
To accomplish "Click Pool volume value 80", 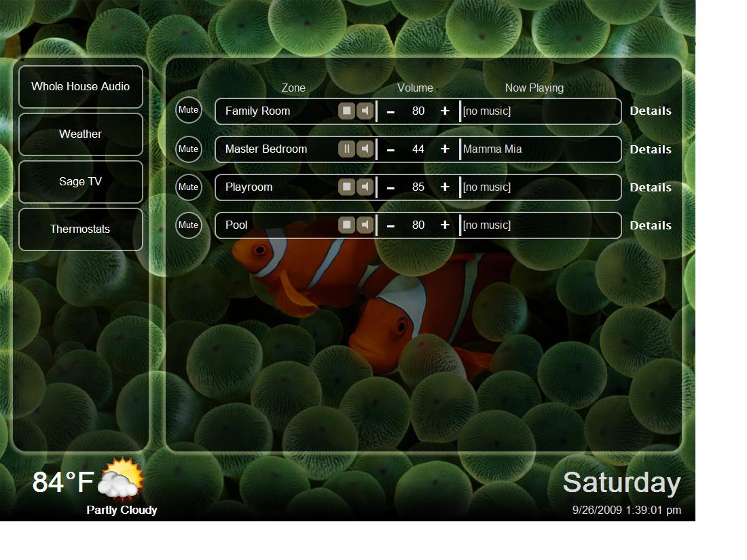I will tap(418, 225).
